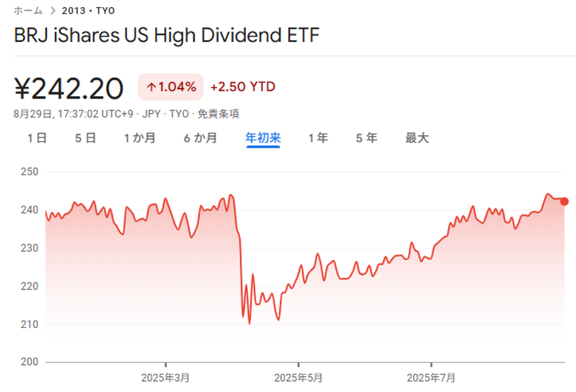Select the 最大 range tab
The width and height of the screenshot is (576, 392).
point(417,138)
